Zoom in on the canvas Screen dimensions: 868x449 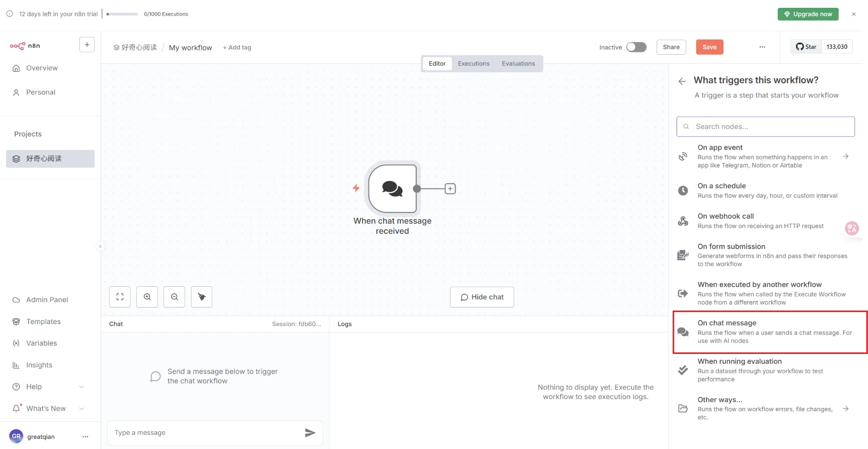147,297
